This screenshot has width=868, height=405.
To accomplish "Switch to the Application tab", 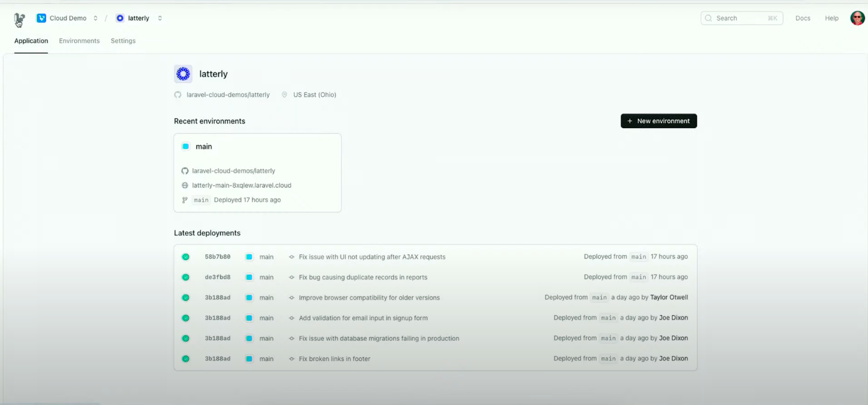I will (x=31, y=41).
